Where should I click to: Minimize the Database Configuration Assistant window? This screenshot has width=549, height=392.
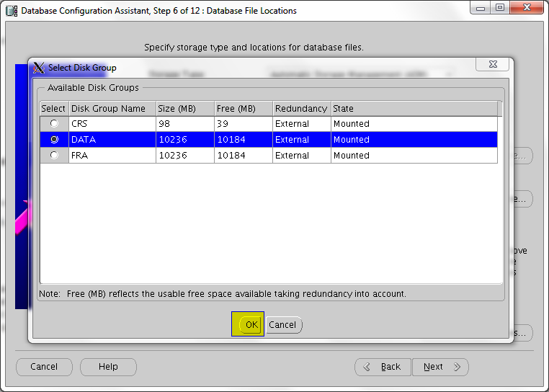pyautogui.click(x=481, y=9)
